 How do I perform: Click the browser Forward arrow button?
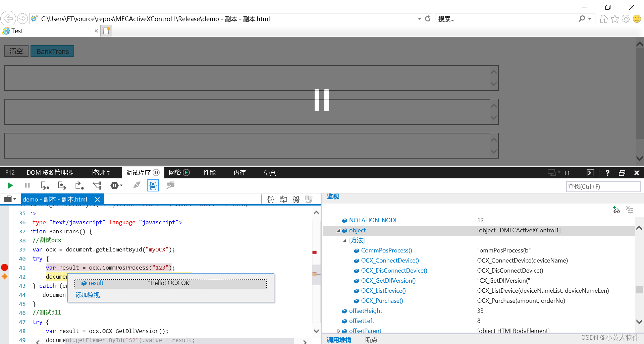(x=22, y=18)
